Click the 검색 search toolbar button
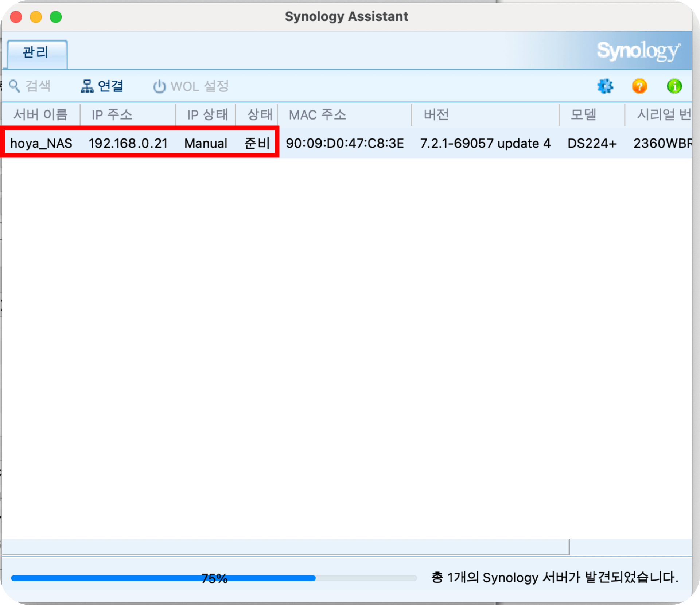Viewport: 700px width, 605px height. 30,86
